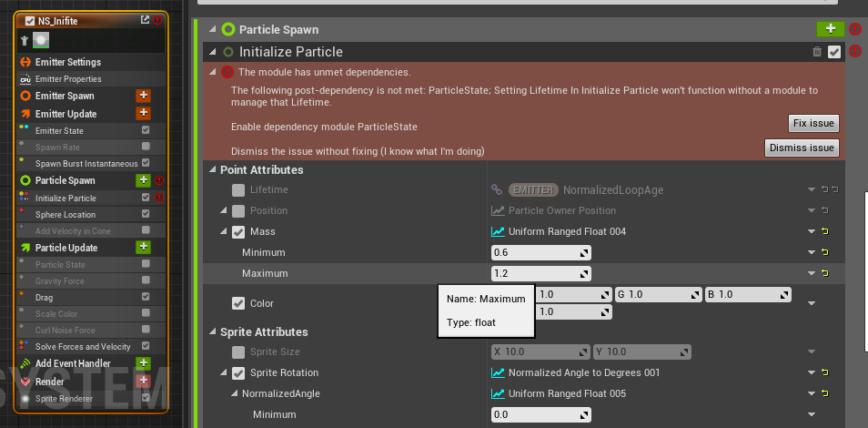The height and width of the screenshot is (428, 868).
Task: Click Add Event Handler plus icon
Action: coord(144,363)
